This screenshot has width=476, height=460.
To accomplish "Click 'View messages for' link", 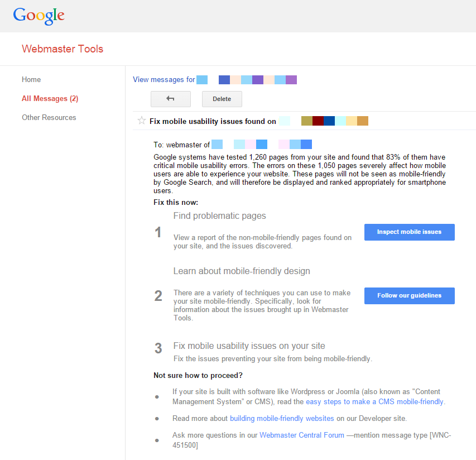I will tap(164, 80).
